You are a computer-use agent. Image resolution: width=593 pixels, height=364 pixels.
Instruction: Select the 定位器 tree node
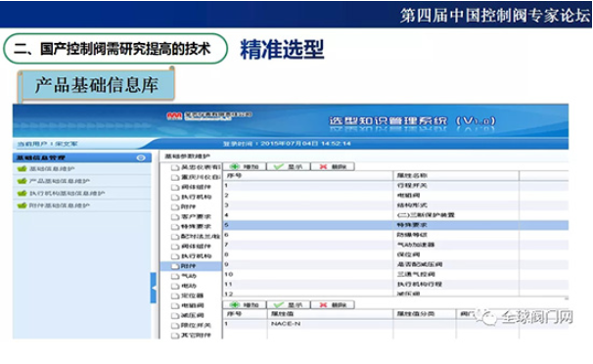click(192, 296)
